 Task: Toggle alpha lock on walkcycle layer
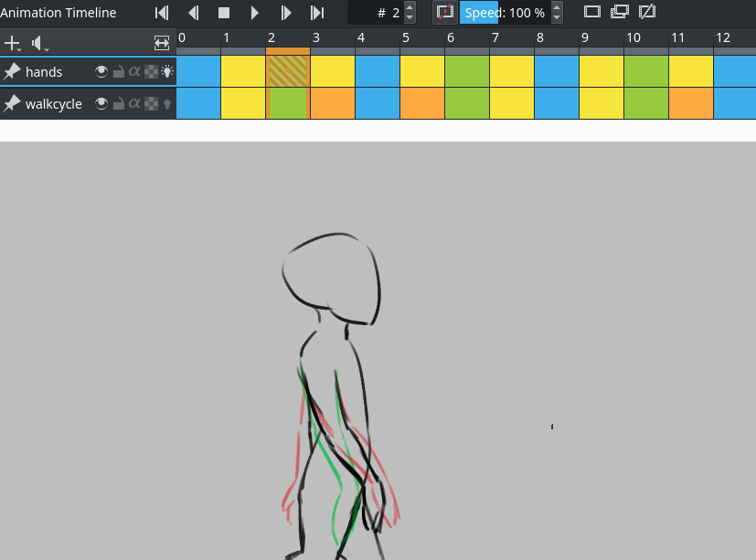pos(152,103)
